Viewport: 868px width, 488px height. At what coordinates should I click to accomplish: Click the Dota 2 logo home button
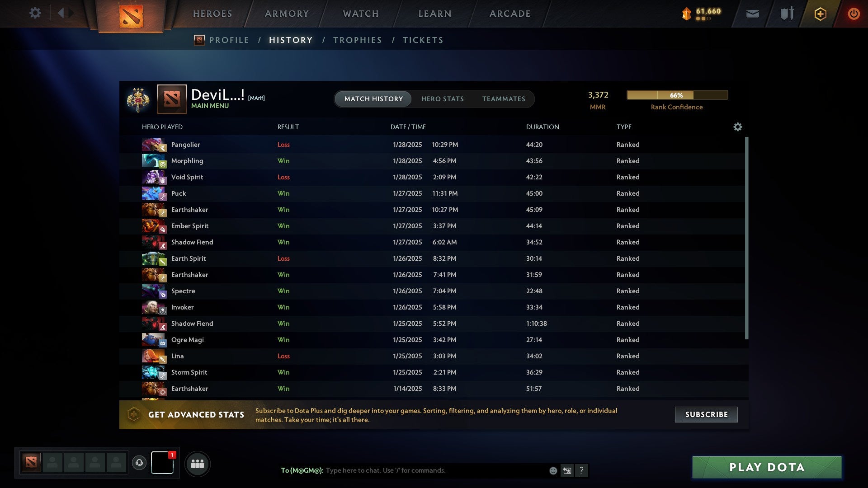(131, 16)
